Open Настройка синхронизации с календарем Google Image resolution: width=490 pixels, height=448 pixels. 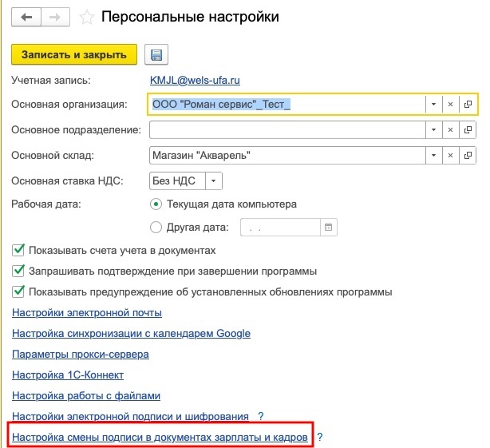tap(131, 333)
